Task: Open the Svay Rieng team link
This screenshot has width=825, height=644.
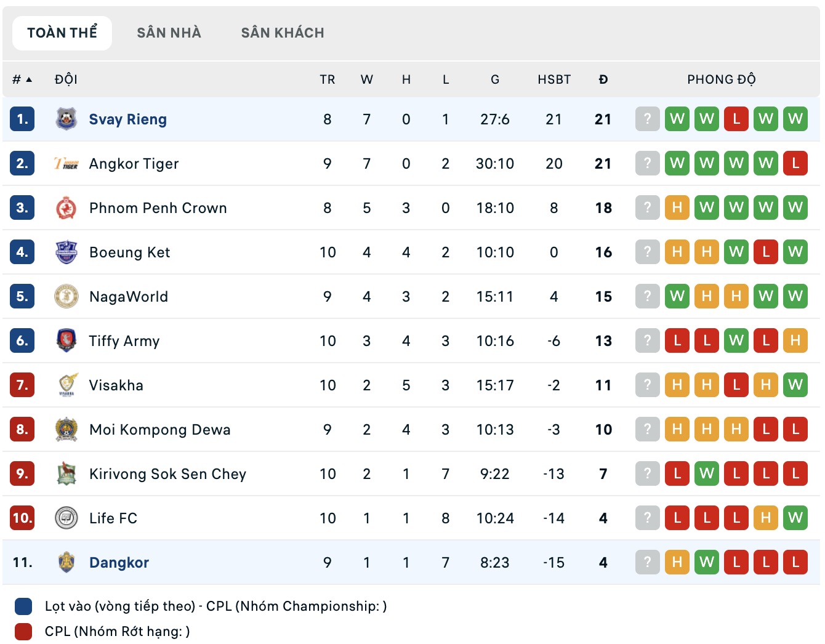Action: (127, 119)
